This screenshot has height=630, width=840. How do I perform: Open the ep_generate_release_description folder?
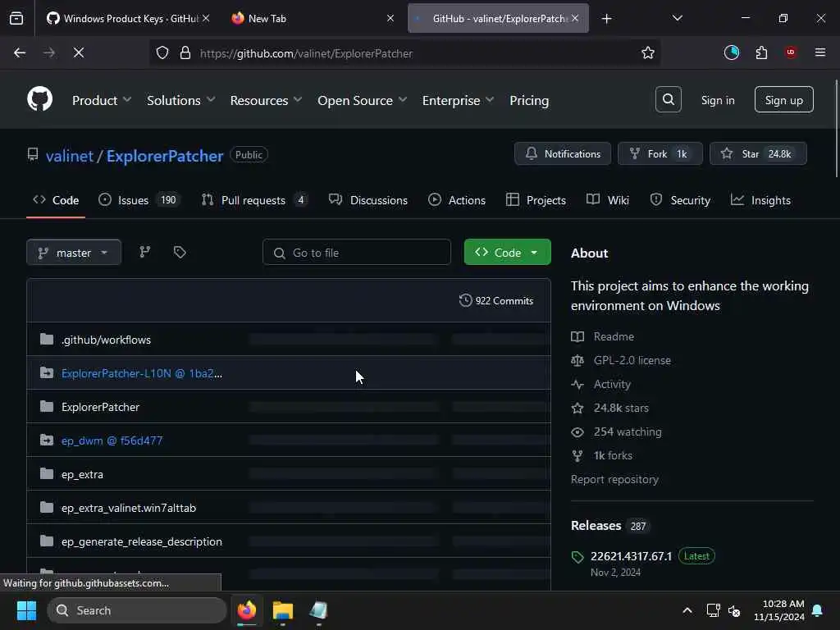tap(141, 541)
